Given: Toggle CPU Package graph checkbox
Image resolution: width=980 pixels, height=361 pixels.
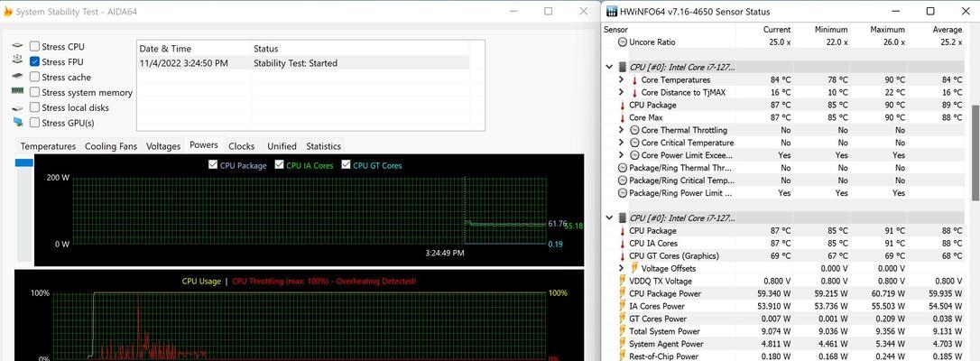Looking at the screenshot, I should point(213,165).
